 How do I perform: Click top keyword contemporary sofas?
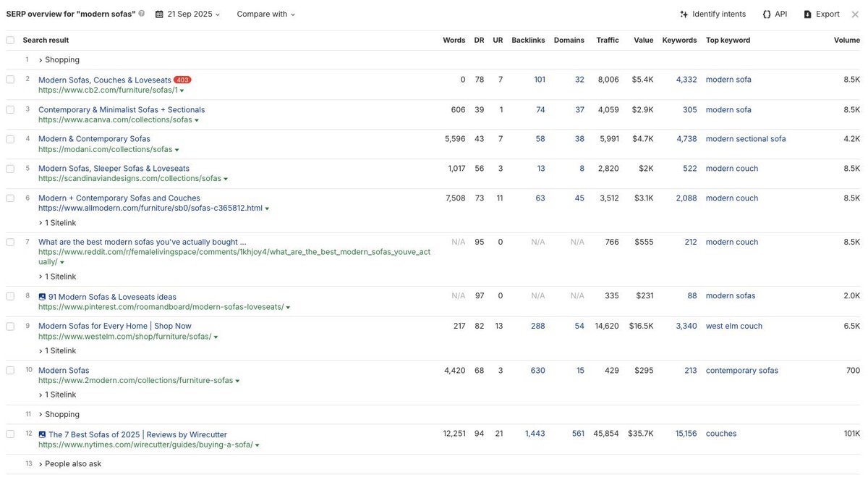(742, 371)
